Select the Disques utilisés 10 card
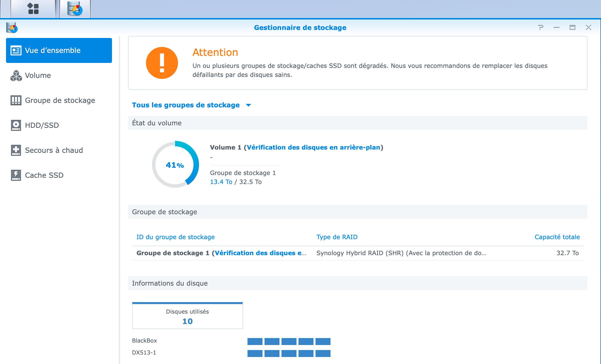This screenshot has width=601, height=364. coord(187,316)
